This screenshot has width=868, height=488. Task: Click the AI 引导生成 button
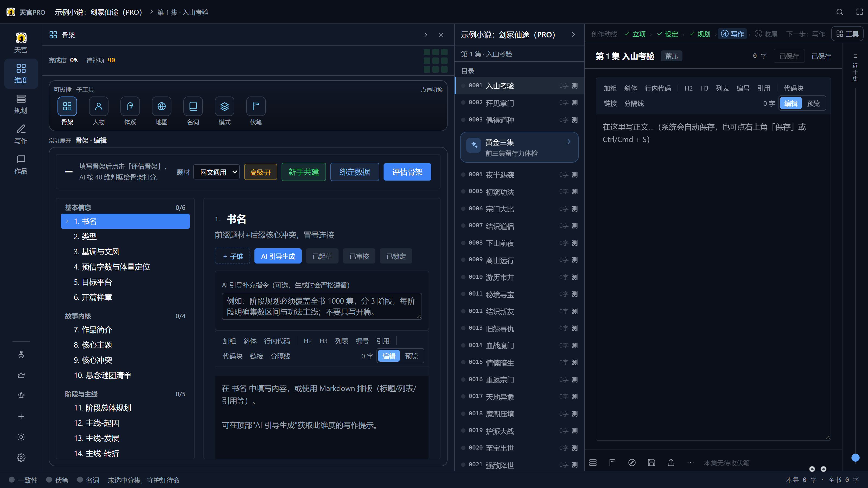point(278,256)
